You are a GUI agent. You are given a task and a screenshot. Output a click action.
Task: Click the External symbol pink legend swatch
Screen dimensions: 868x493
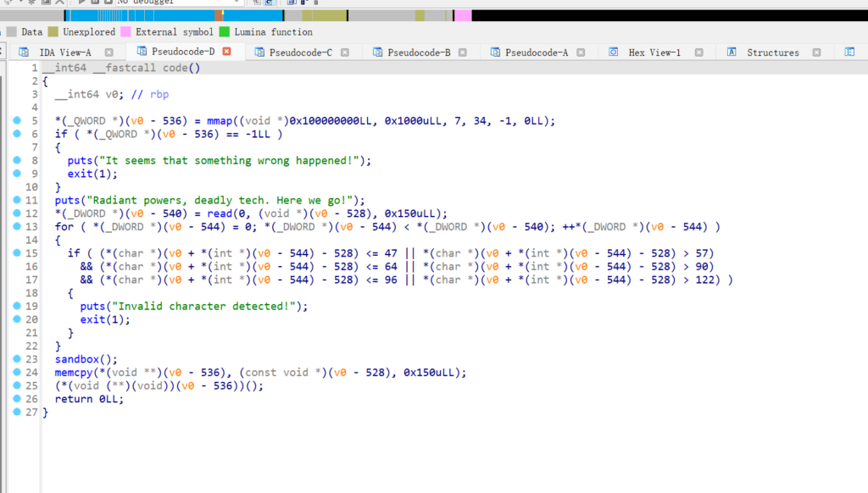click(x=125, y=32)
